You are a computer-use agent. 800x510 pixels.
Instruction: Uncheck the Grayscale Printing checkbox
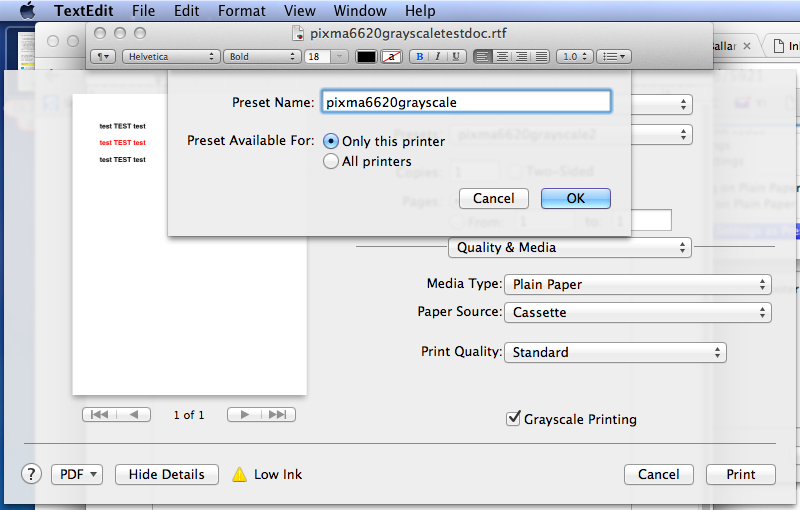click(x=514, y=419)
